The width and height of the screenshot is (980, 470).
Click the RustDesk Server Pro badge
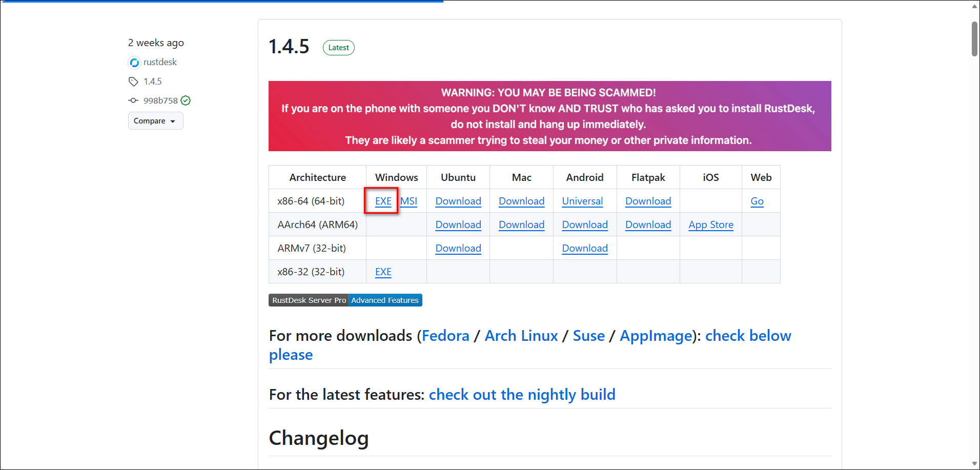[309, 300]
